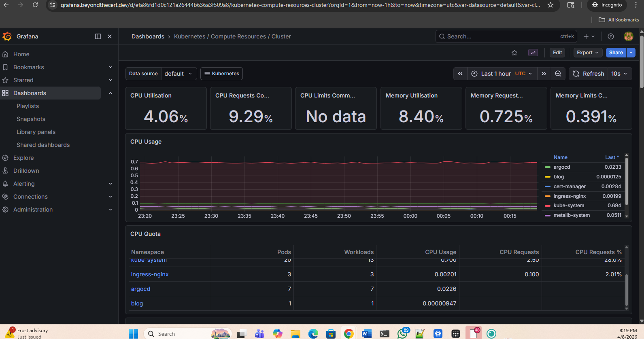Star this dashboard

coord(514,53)
